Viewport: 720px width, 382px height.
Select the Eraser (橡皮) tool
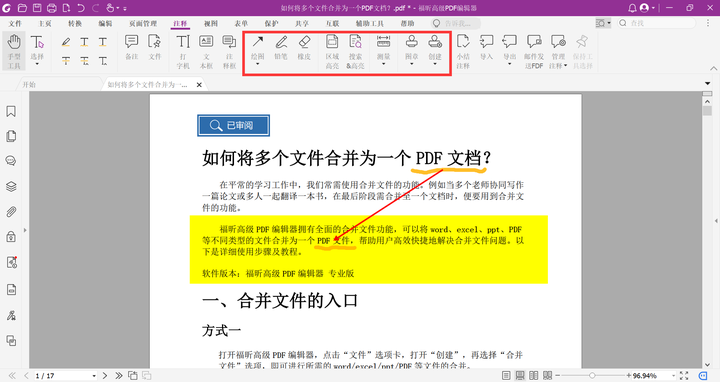(x=304, y=47)
